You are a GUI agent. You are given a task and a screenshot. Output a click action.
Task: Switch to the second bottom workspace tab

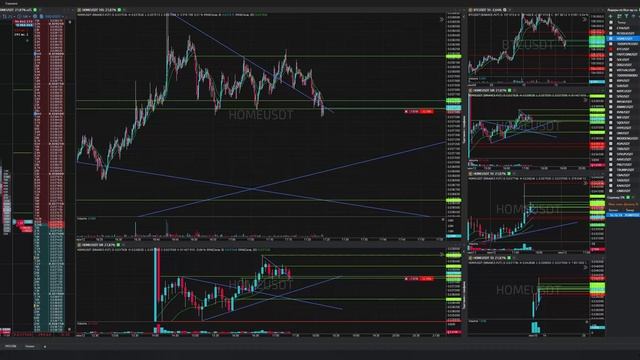tap(30, 347)
